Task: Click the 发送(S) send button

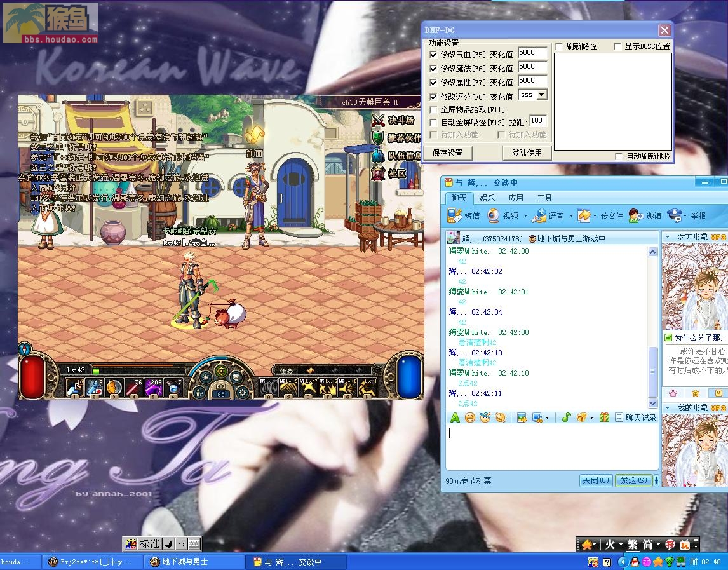Action: [x=634, y=480]
